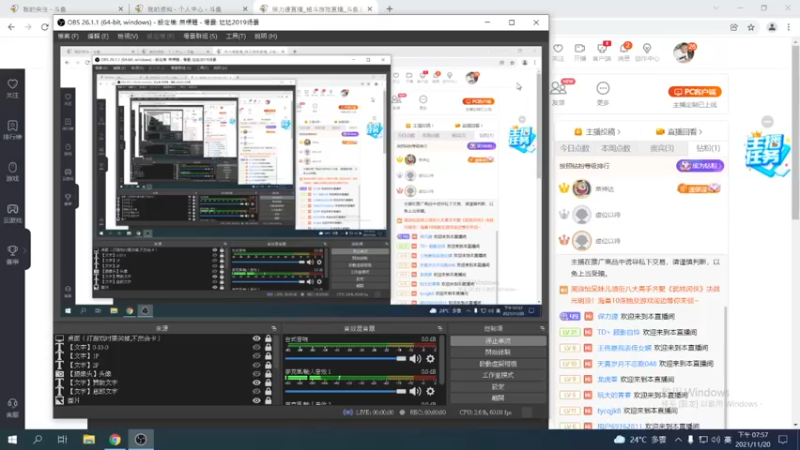Viewport: 800px width, 450px height.
Task: Pop out the 控制項 controls dock
Action: point(542,329)
